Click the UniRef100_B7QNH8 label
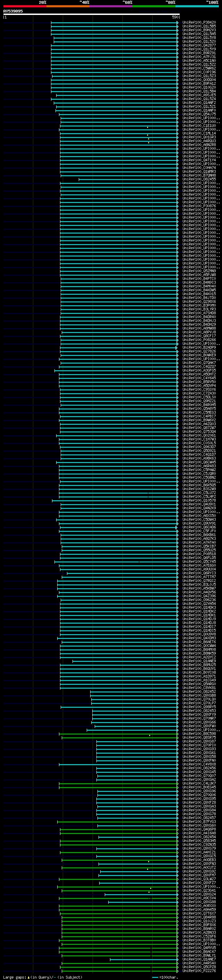222x980 pixels. pos(199,175)
